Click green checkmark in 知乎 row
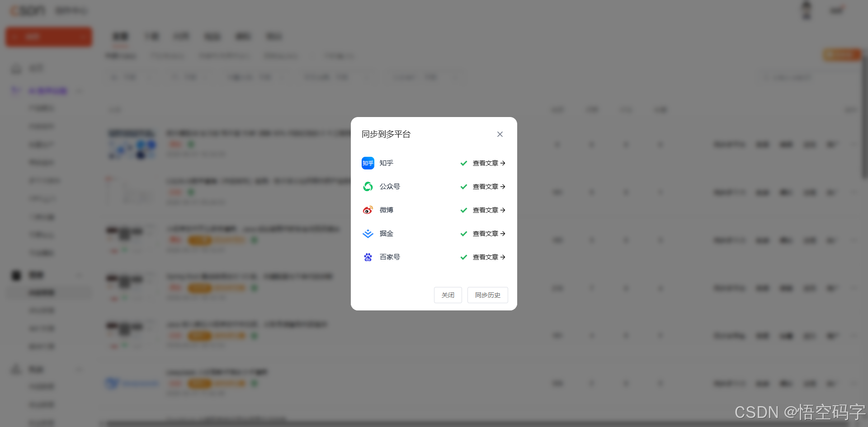 [464, 163]
